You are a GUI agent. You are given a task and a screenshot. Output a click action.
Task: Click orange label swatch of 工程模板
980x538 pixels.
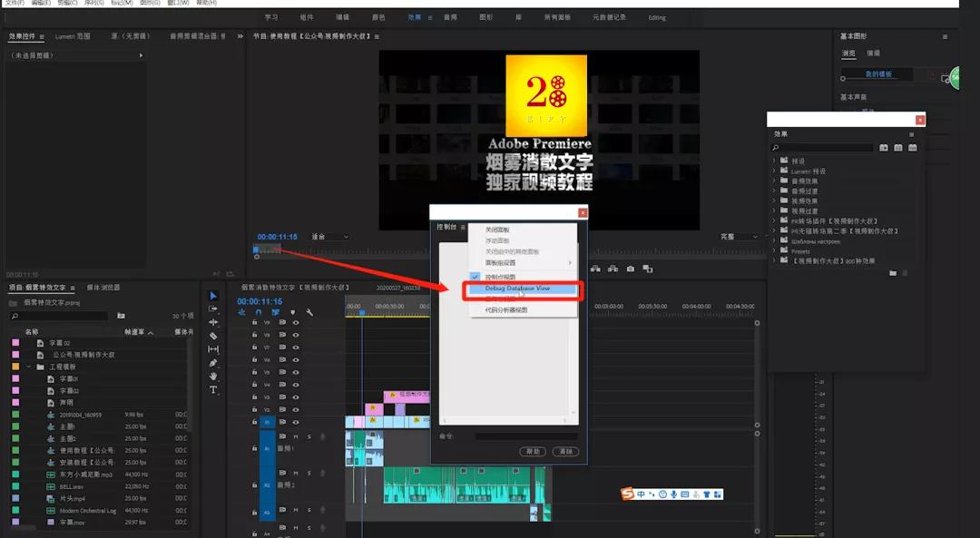click(x=15, y=367)
